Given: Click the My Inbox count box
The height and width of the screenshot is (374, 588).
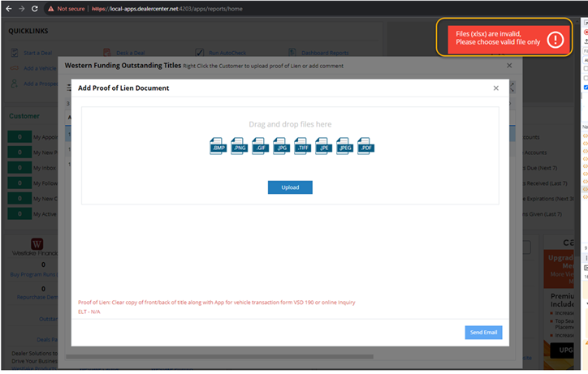Looking at the screenshot, I should tap(19, 168).
